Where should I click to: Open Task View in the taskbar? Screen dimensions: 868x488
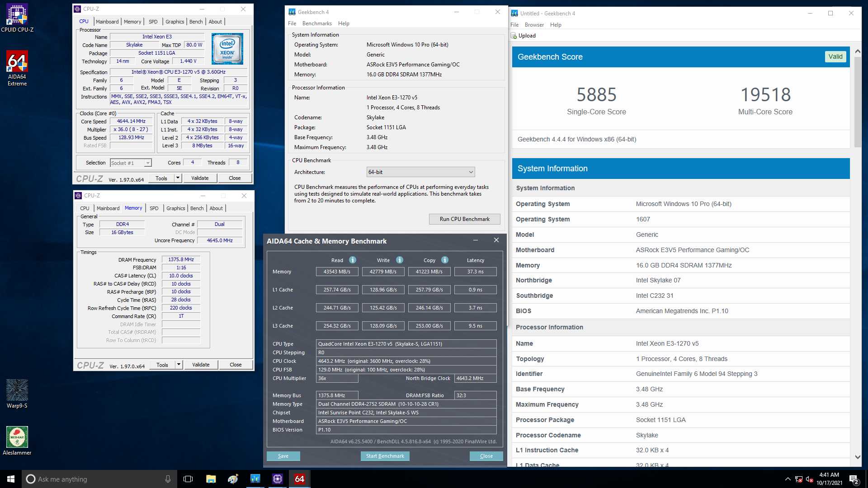click(x=188, y=479)
